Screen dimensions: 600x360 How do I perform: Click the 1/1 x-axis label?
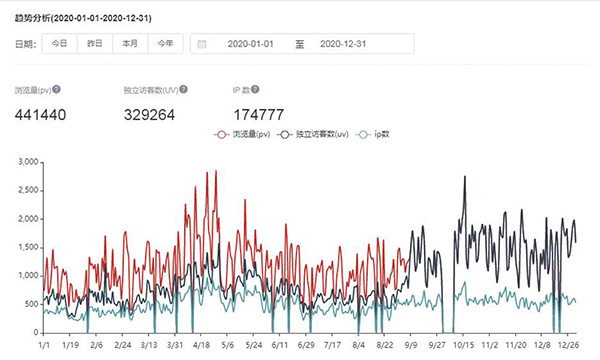point(44,345)
